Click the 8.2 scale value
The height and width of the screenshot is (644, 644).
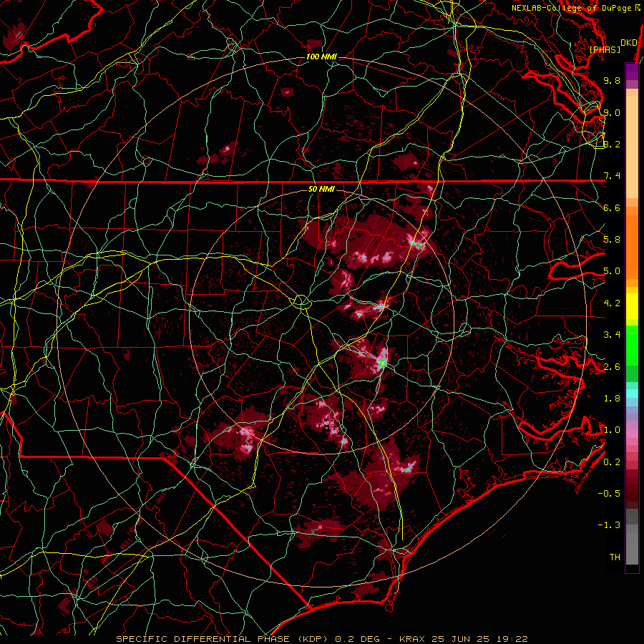click(x=612, y=144)
